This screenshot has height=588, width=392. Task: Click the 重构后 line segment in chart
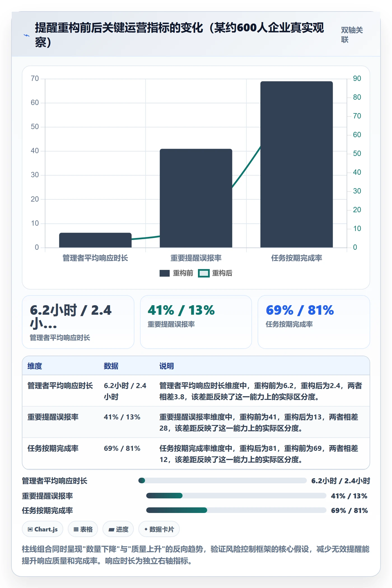(x=246, y=167)
